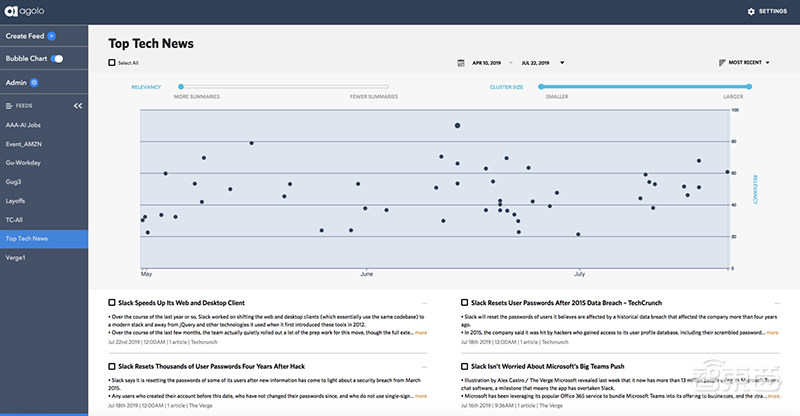Screen dimensions: 800x416
Task: Click the calendar icon beside date range
Action: pyautogui.click(x=461, y=62)
